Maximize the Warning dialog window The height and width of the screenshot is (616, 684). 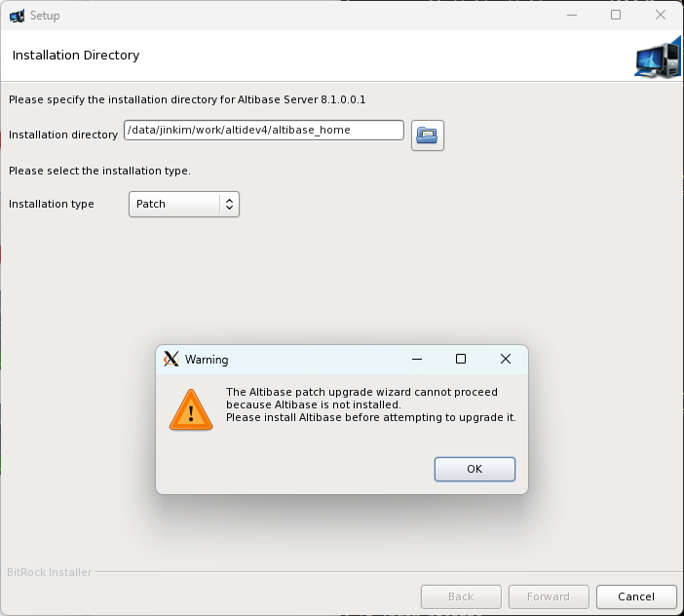[461, 359]
